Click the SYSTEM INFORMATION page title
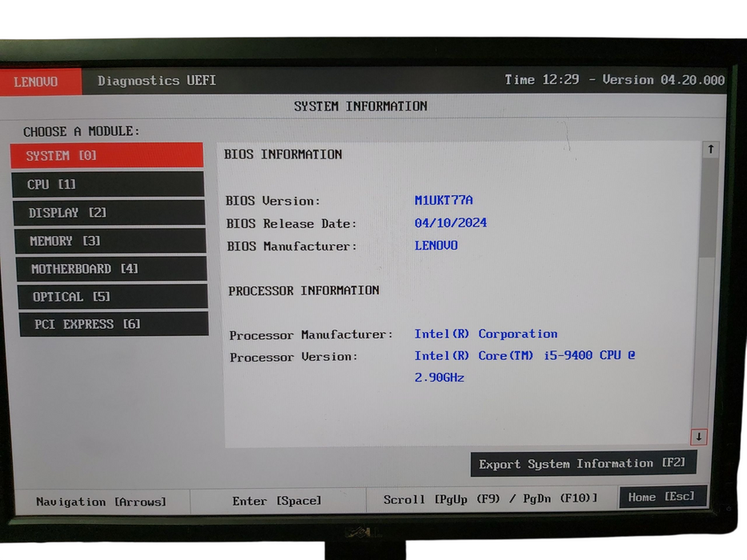The width and height of the screenshot is (747, 560). pyautogui.click(x=360, y=106)
